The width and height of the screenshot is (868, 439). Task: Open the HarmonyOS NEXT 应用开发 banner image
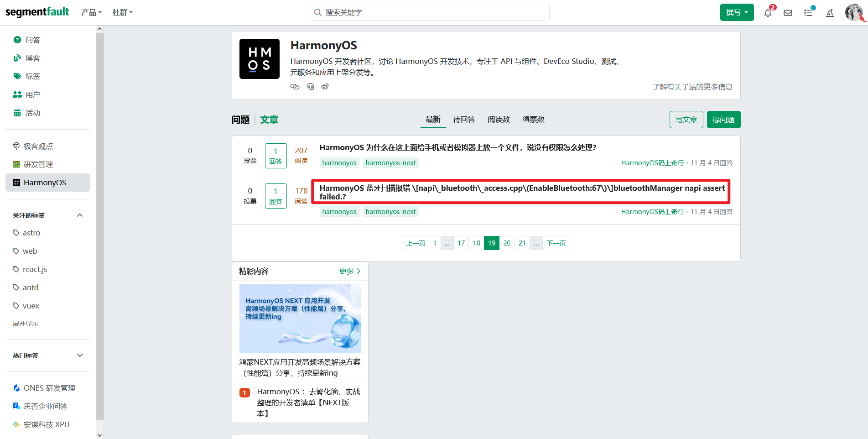(300, 319)
